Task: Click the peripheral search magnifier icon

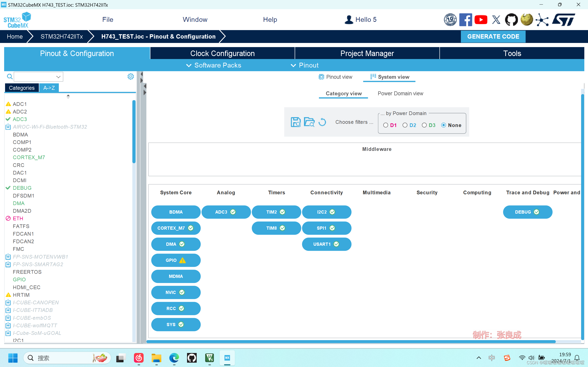Action: click(x=10, y=77)
